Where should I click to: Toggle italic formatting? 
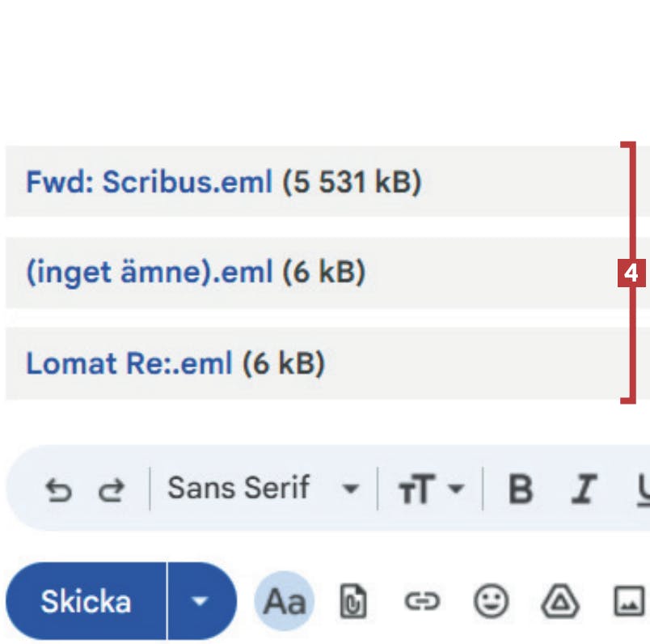pyautogui.click(x=581, y=489)
